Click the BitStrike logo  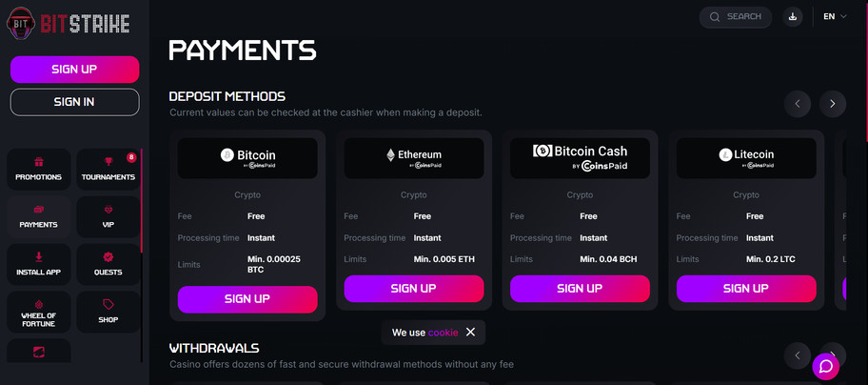69,23
